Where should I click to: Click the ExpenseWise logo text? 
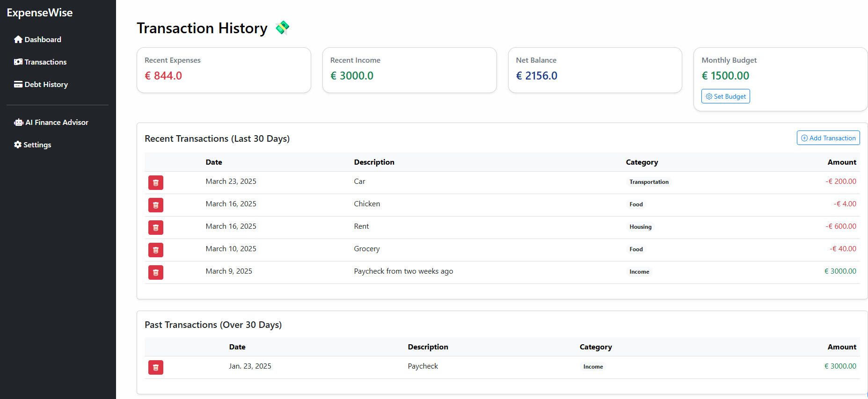[40, 13]
